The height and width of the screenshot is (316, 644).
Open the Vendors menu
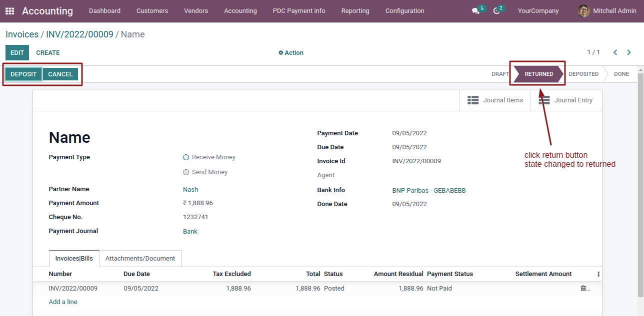[x=196, y=11]
